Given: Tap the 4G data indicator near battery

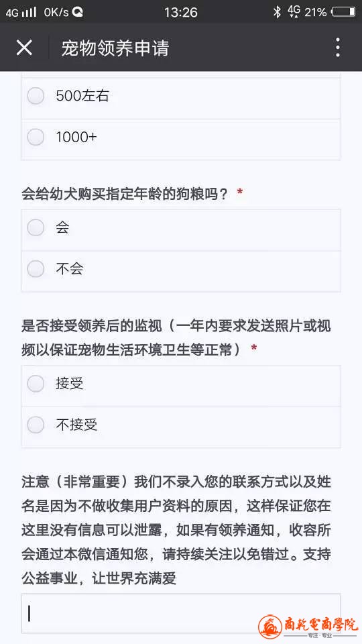Looking at the screenshot, I should click(x=294, y=11).
